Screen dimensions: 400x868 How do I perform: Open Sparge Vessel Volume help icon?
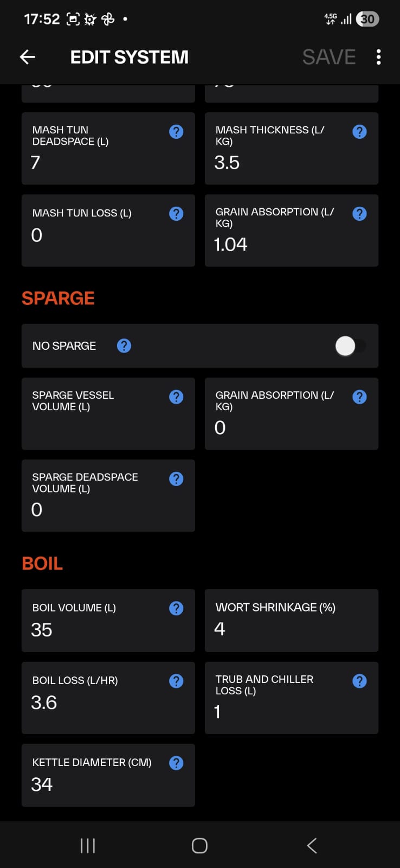tap(176, 397)
